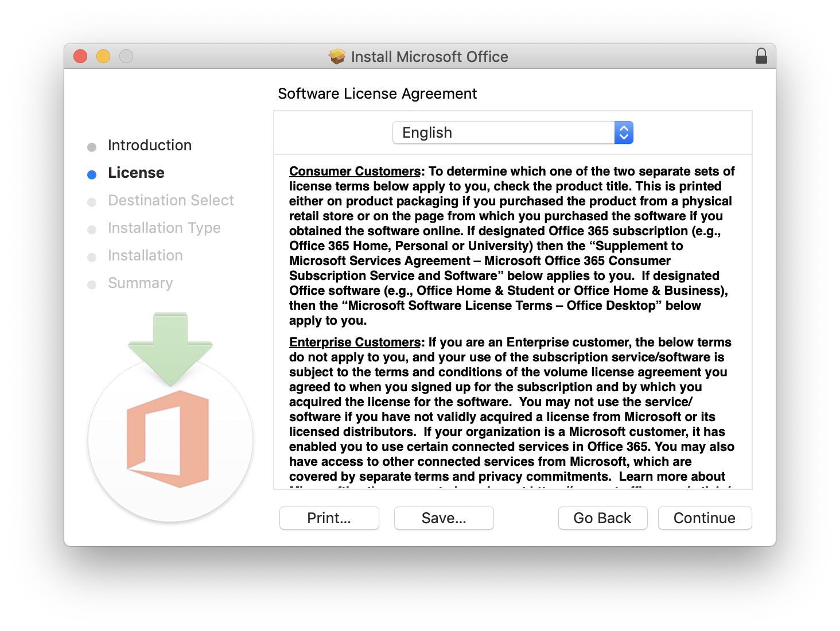Click the Software License Agreement heading
Image resolution: width=840 pixels, height=631 pixels.
point(378,94)
